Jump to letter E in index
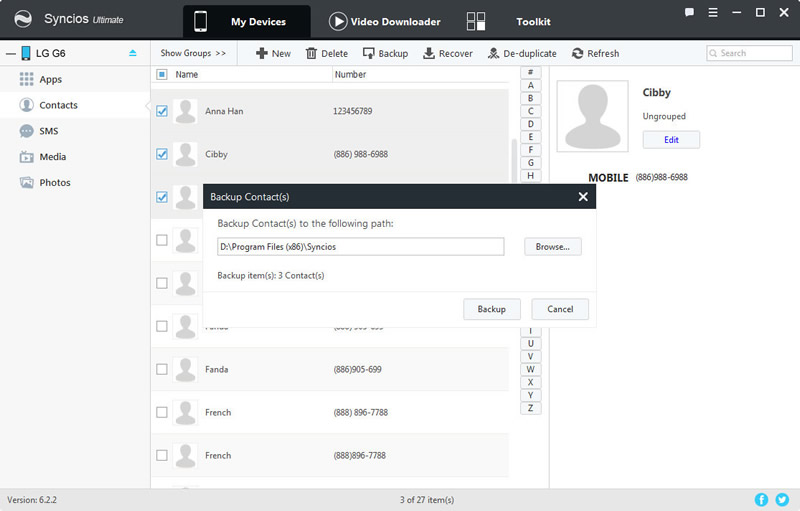Image resolution: width=800 pixels, height=511 pixels. tap(531, 137)
